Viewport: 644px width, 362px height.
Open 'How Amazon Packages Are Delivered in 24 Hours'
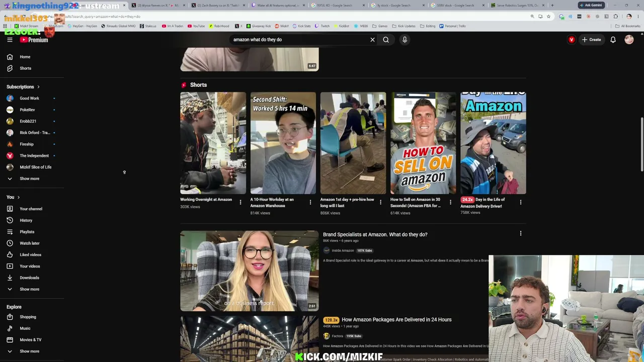[396, 320]
